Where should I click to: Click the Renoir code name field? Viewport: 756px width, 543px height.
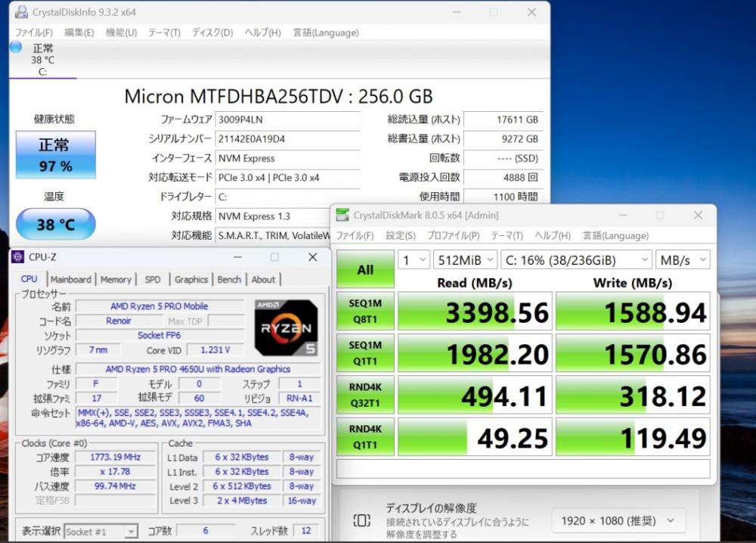pos(119,321)
